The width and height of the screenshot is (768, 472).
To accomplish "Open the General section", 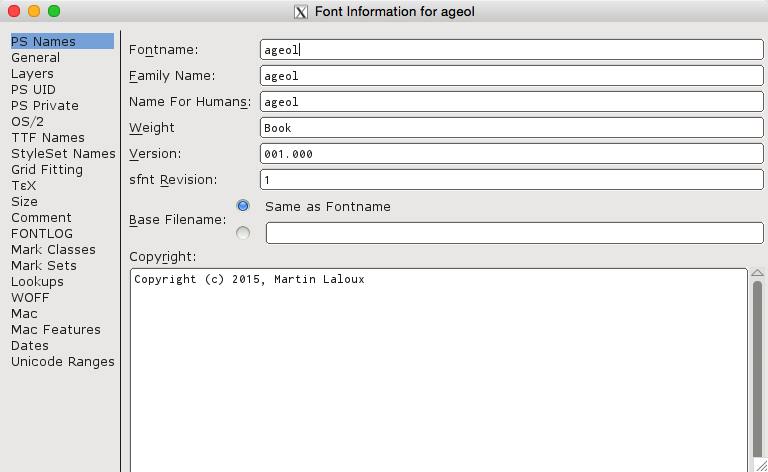I will tap(35, 58).
